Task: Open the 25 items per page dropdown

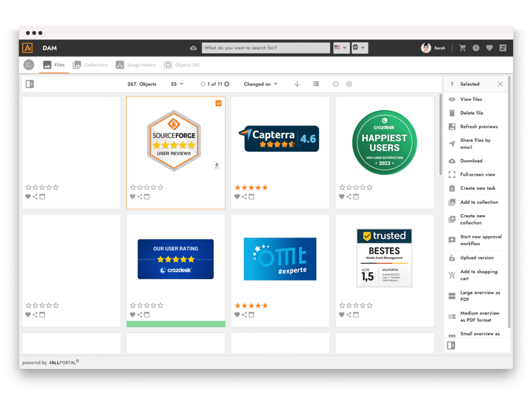Action: click(177, 84)
